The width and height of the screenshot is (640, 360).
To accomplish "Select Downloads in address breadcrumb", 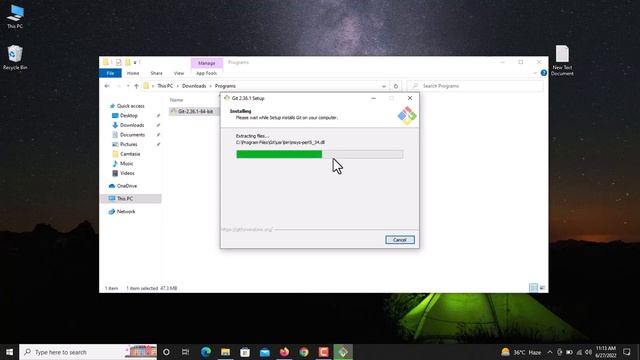I will point(194,86).
